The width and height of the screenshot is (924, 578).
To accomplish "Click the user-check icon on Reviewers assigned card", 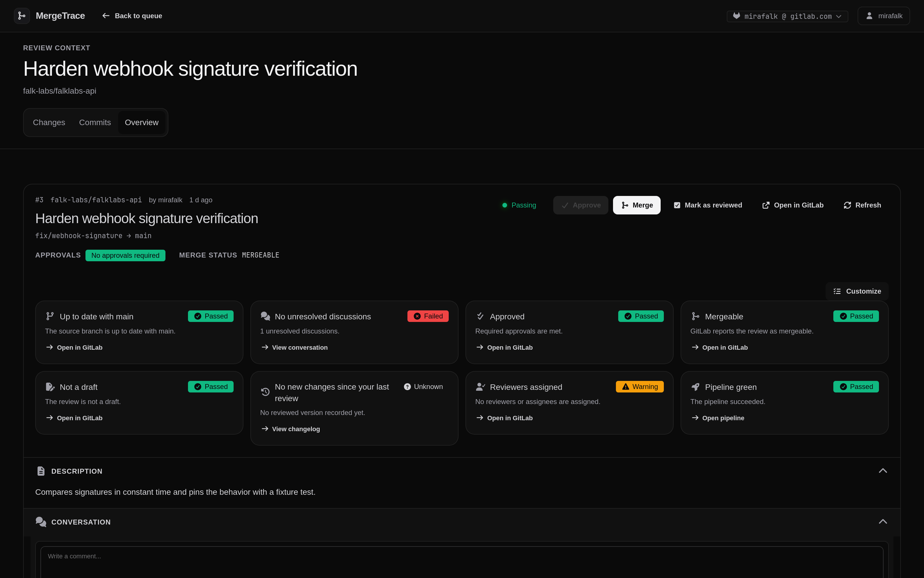I will click(x=480, y=387).
